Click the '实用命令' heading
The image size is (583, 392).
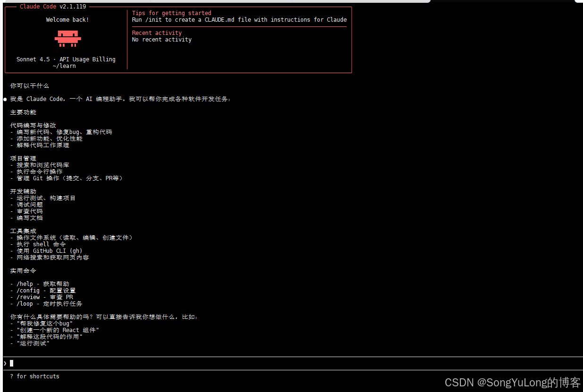coord(23,271)
